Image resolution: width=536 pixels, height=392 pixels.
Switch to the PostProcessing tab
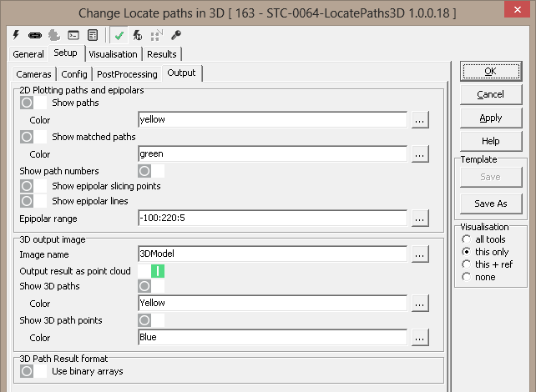127,74
